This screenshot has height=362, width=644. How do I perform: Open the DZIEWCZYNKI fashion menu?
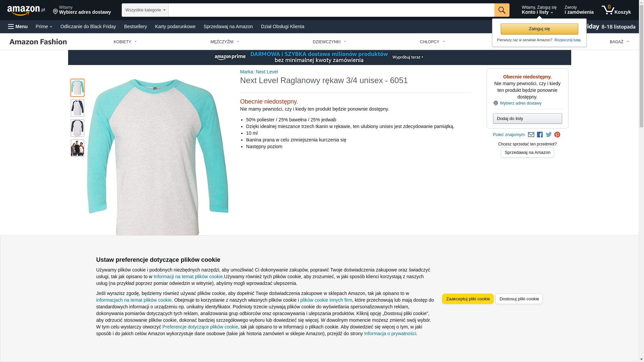pyautogui.click(x=329, y=42)
